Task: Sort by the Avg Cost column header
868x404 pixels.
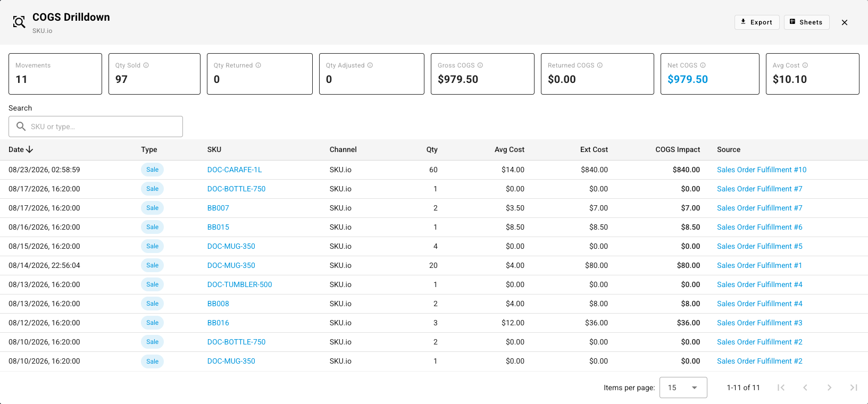Action: click(x=510, y=149)
